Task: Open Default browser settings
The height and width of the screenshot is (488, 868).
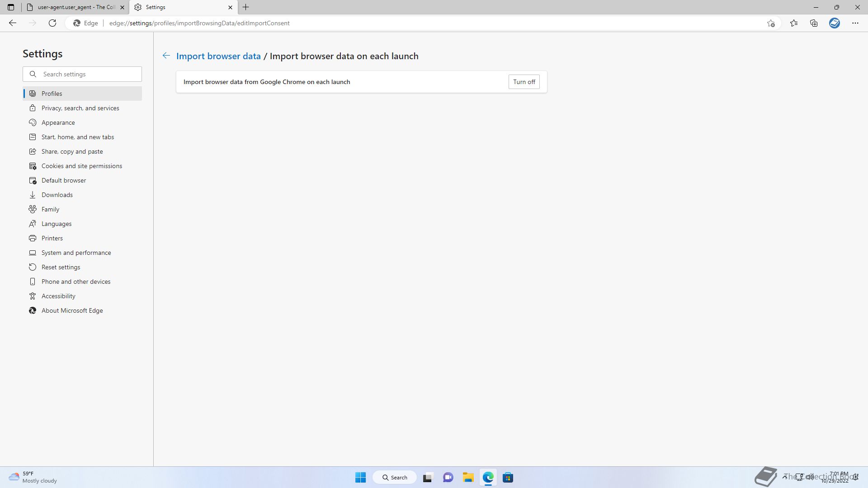Action: click(82, 180)
